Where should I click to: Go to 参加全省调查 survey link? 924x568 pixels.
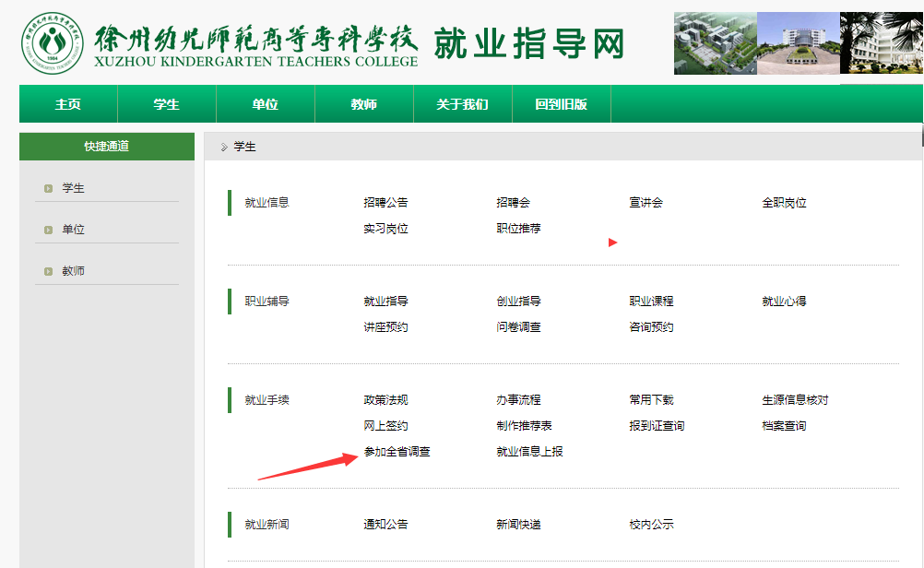pos(397,452)
